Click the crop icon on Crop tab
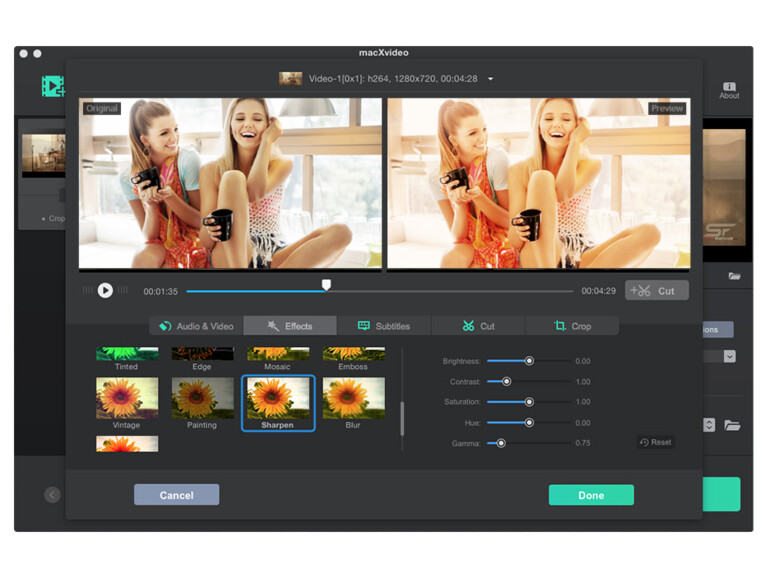This screenshot has height=578, width=770. pyautogui.click(x=560, y=326)
